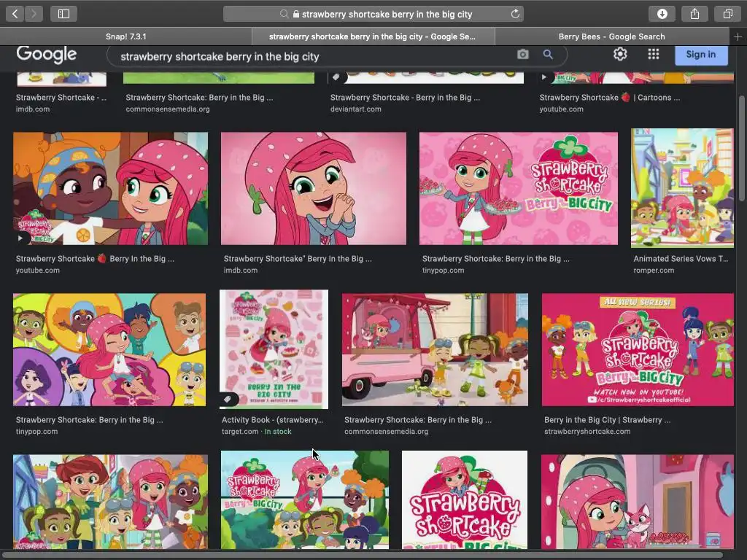Click the horizontal scrollbar at window bottom
The height and width of the screenshot is (560, 747).
click(x=362, y=555)
